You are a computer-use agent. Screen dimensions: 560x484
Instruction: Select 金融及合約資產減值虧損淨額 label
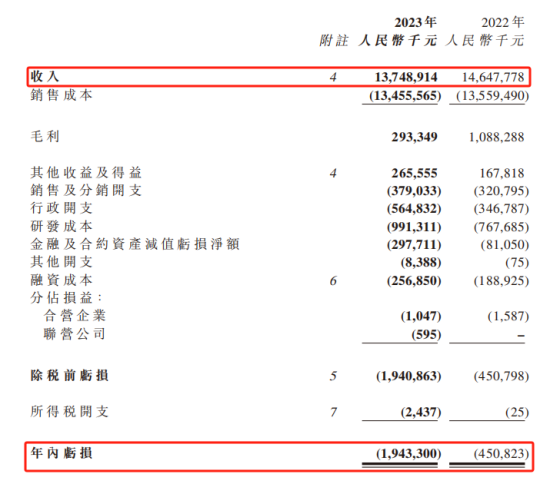[135, 244]
